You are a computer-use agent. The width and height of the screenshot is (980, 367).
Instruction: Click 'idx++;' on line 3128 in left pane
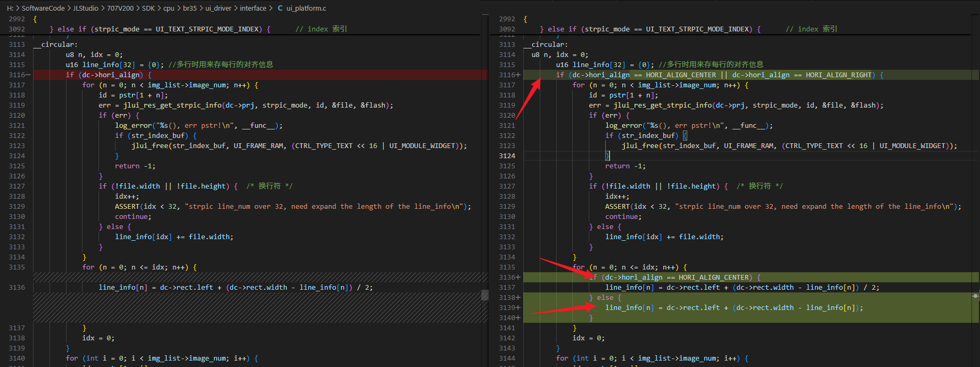[127, 197]
